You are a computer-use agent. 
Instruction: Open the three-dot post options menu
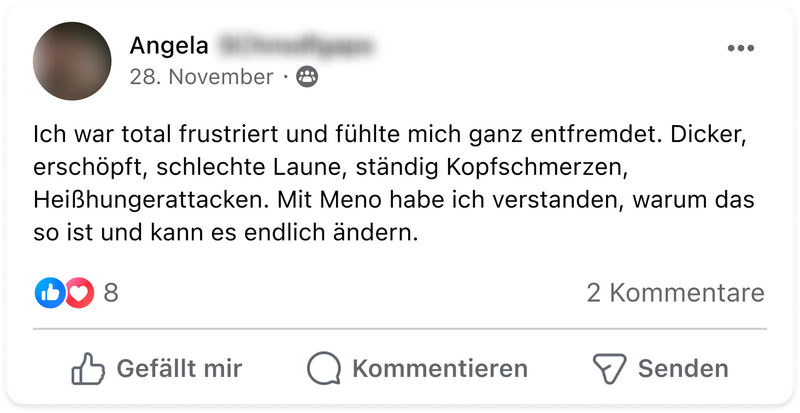741,48
